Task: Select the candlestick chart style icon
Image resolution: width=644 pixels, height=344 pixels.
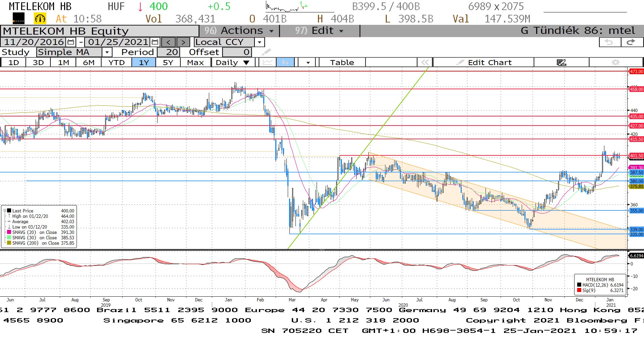Action: 285,62
